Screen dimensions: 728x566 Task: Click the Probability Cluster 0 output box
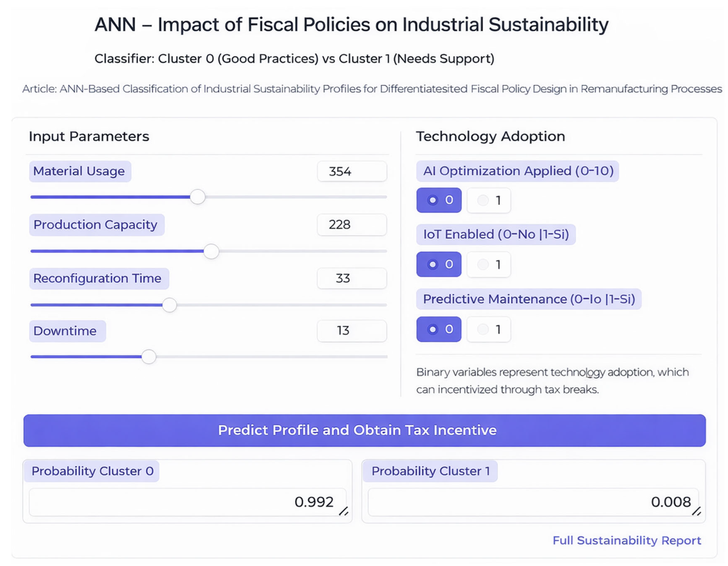pos(188,502)
